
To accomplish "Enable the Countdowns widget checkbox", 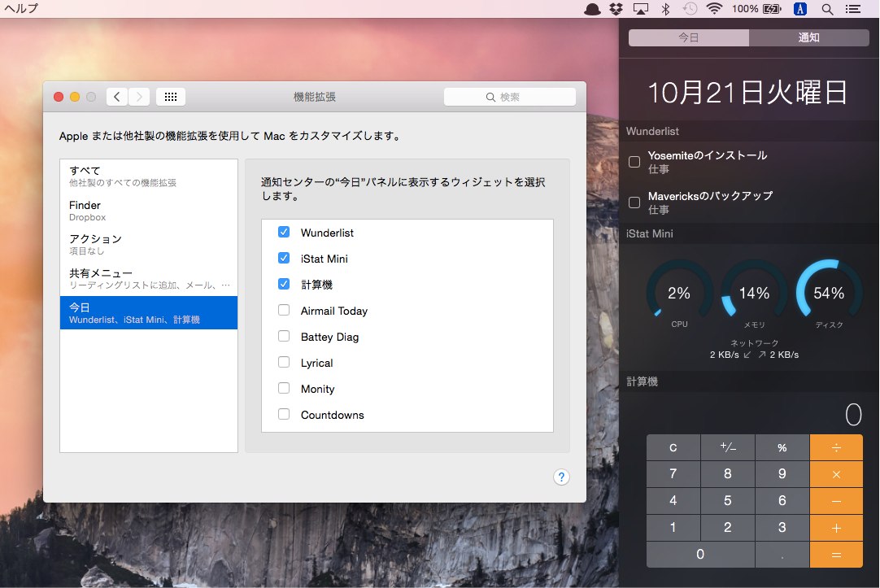I will (284, 414).
